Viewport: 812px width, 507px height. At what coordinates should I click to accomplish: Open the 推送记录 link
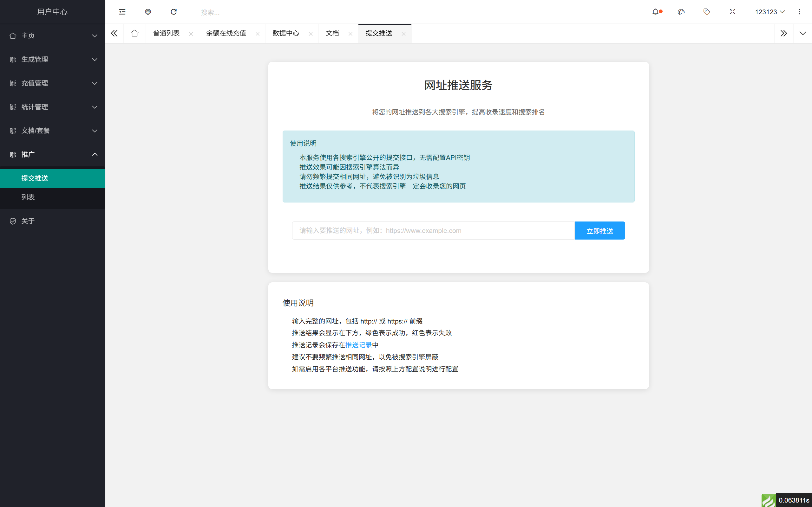pos(359,345)
